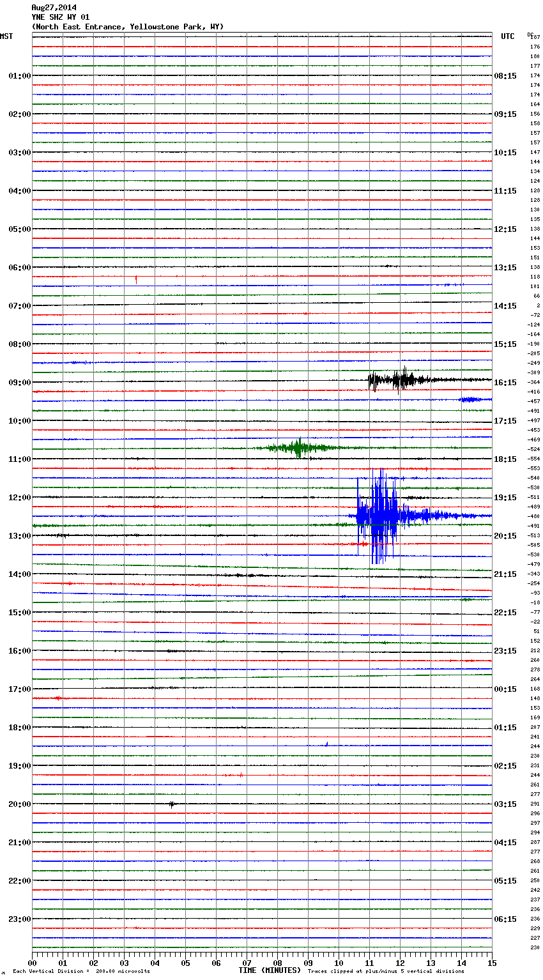Click the topmost DC offset value 187
The width and height of the screenshot is (543, 980).
[535, 38]
